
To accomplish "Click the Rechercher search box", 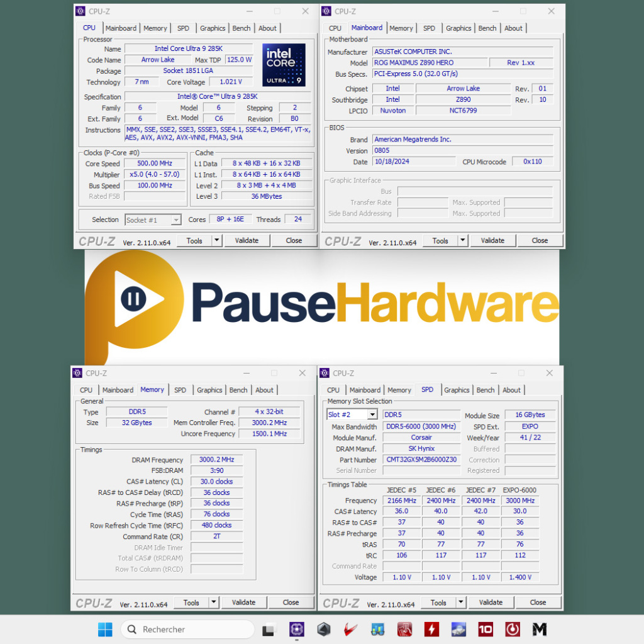I will point(187,629).
